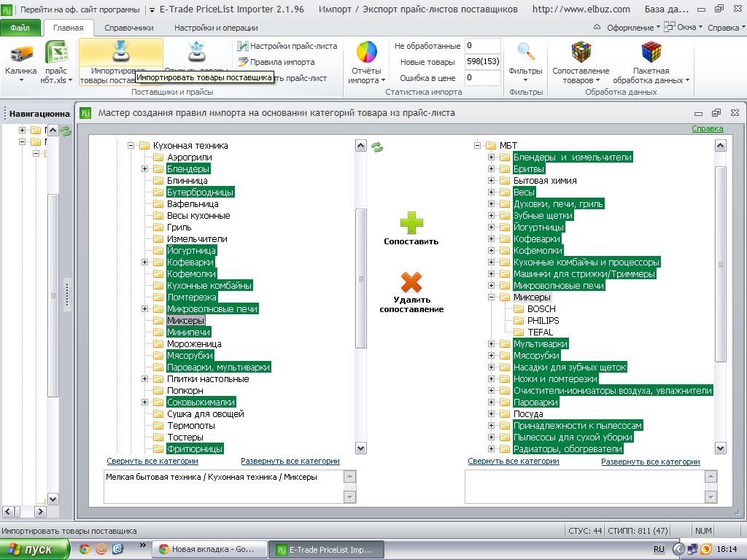Screen dimensions: 747x560
Task: Click the third quick launch icon
Action: 117,549
